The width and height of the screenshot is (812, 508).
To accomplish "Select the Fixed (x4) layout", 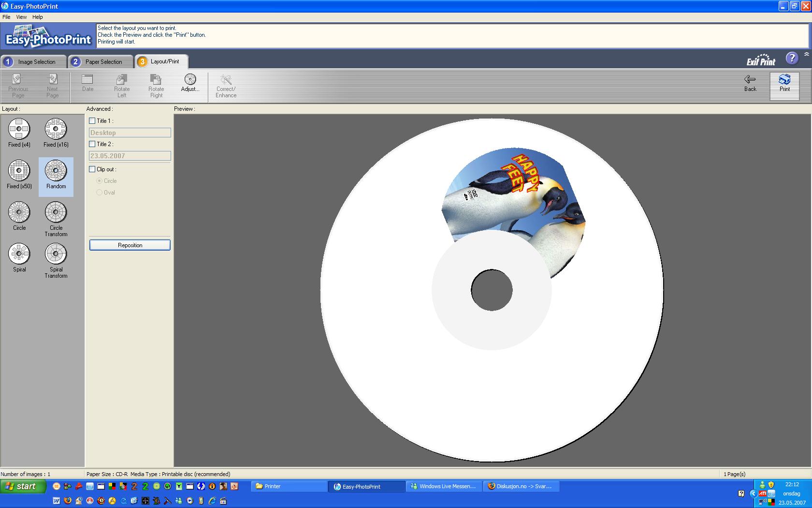I will coord(19,133).
